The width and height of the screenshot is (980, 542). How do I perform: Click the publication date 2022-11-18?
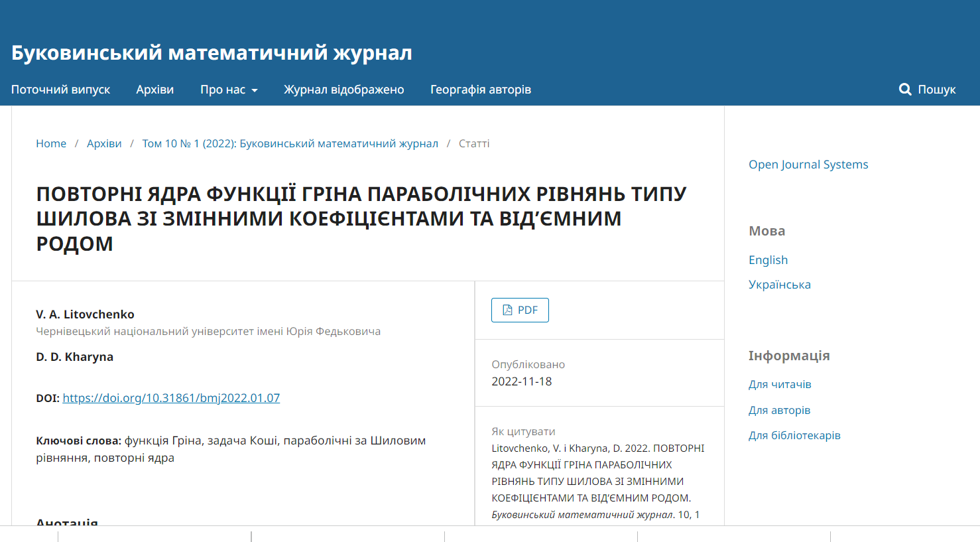tap(521, 381)
